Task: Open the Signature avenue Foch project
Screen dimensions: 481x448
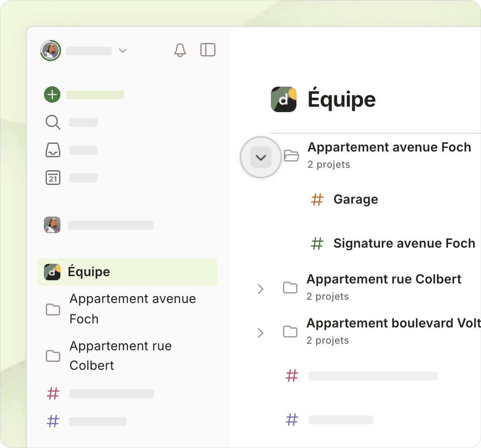Action: point(404,244)
